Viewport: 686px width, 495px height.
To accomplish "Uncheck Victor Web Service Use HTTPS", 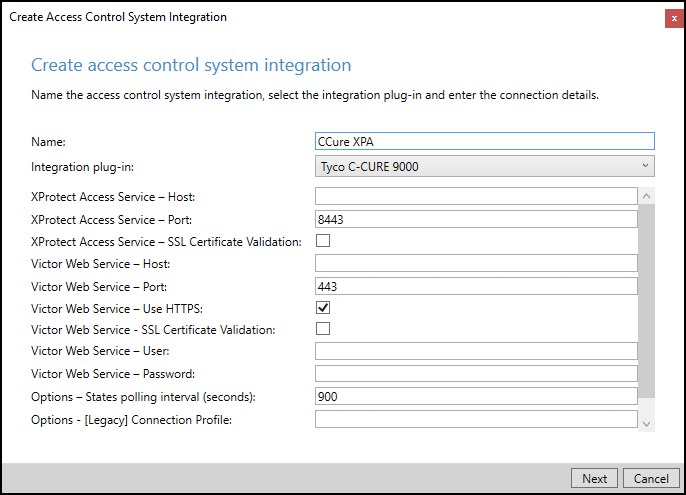I will pyautogui.click(x=323, y=307).
